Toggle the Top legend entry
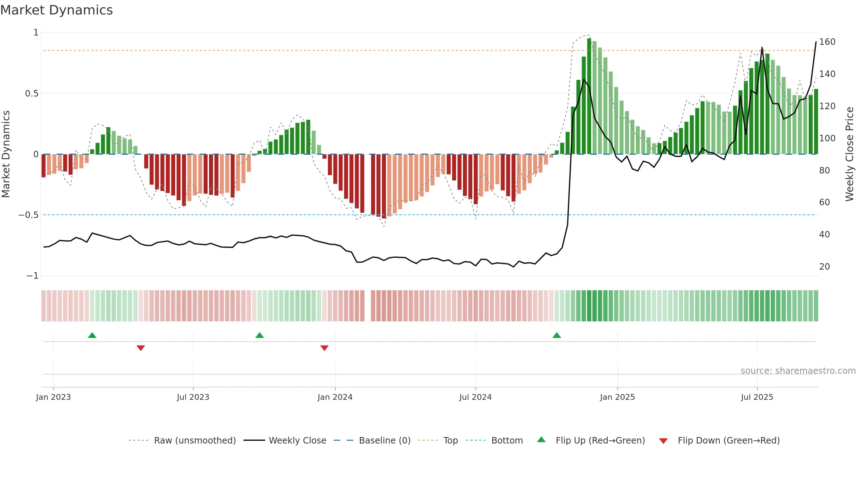 click(x=438, y=440)
